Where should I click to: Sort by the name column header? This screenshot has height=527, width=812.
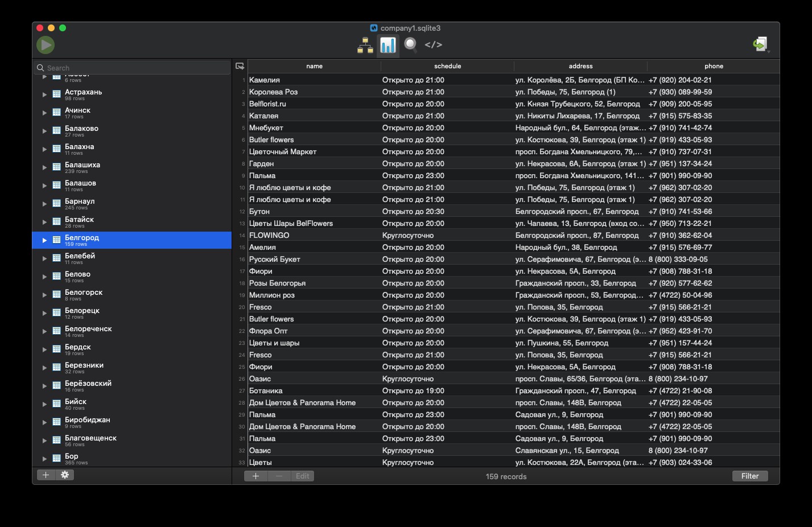[x=314, y=67]
